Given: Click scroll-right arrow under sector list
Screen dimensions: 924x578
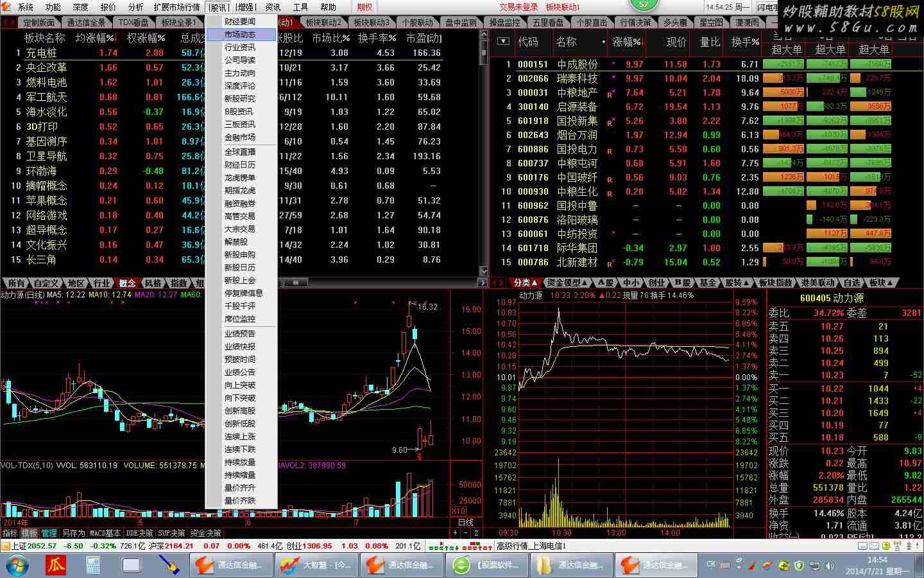Looking at the screenshot, I should 483,283.
